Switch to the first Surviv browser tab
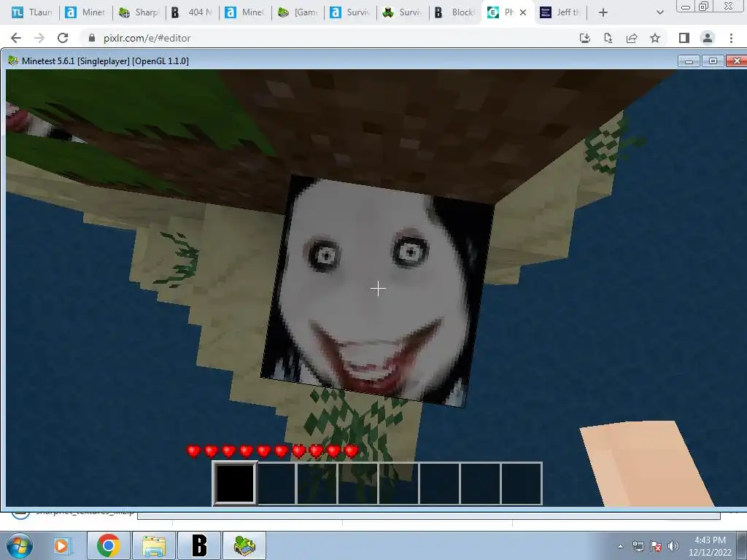This screenshot has width=747, height=560. (x=350, y=12)
